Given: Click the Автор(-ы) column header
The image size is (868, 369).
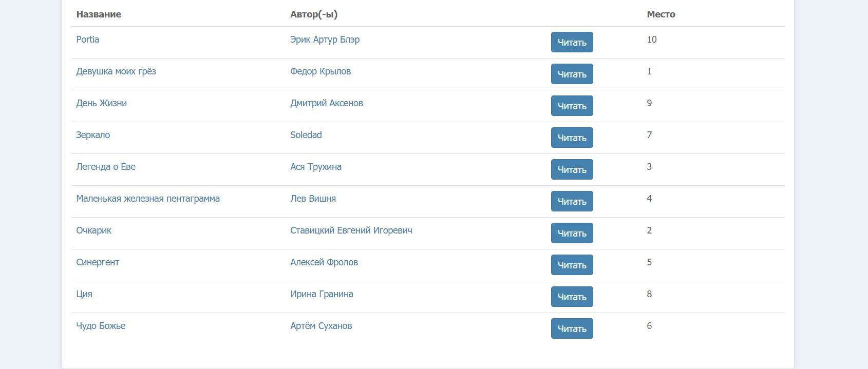Looking at the screenshot, I should (314, 14).
